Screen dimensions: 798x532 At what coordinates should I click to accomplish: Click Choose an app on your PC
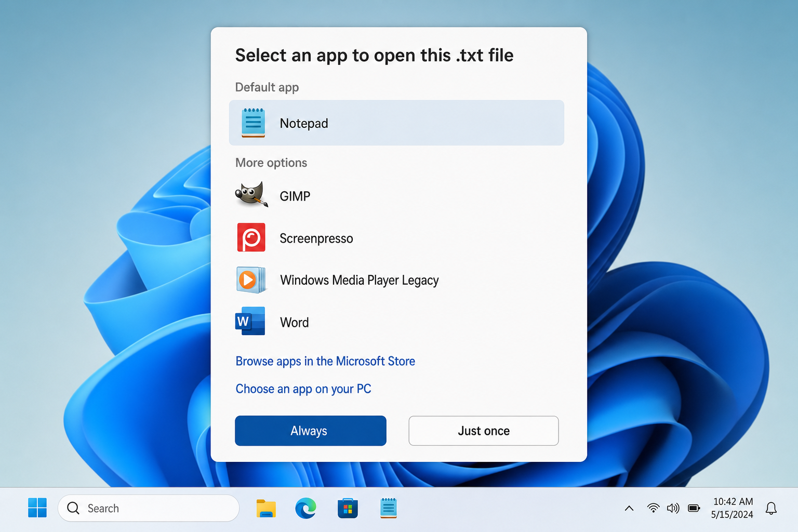pos(303,389)
